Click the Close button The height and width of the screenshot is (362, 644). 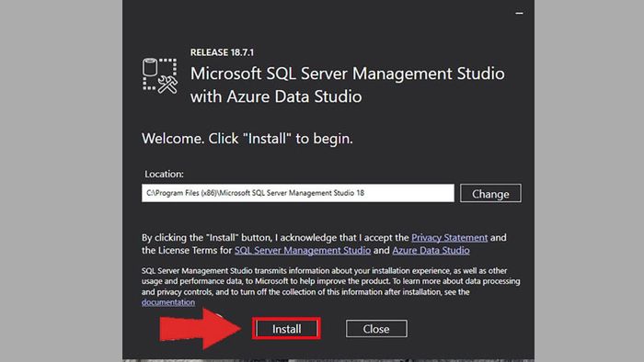coord(376,329)
